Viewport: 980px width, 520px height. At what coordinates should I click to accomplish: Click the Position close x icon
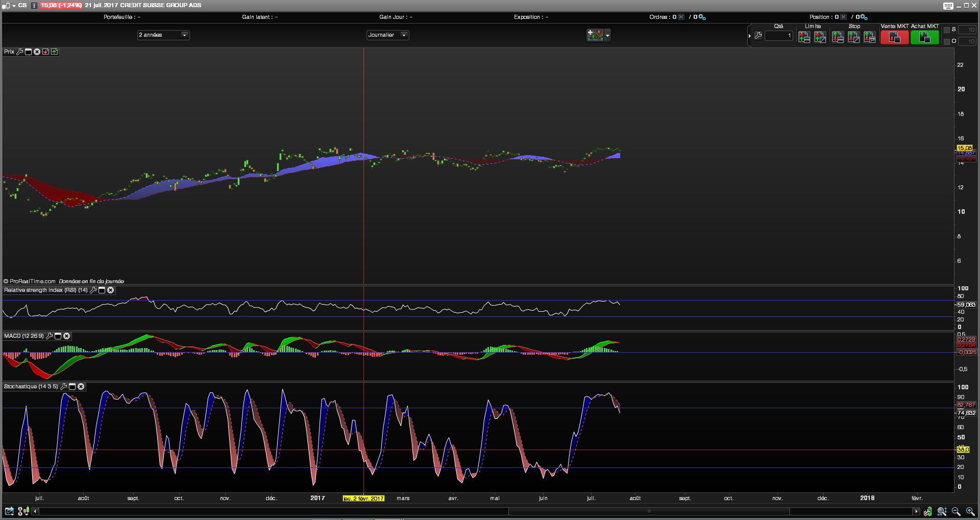[843, 17]
